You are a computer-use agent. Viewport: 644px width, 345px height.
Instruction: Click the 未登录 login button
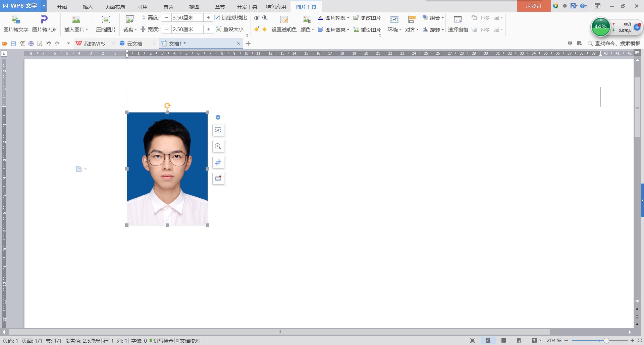click(x=533, y=6)
